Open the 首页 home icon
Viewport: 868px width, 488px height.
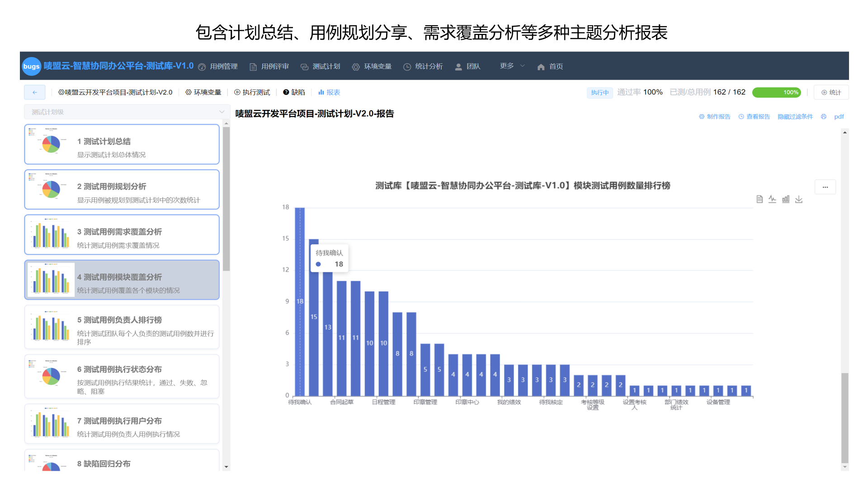tap(541, 67)
